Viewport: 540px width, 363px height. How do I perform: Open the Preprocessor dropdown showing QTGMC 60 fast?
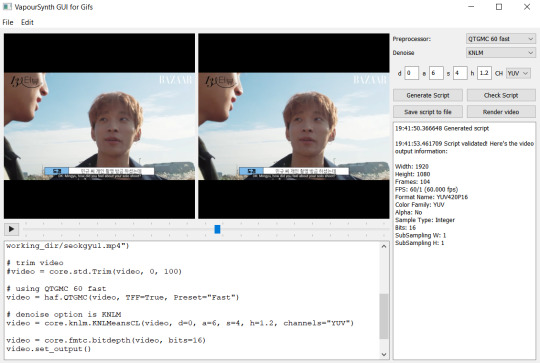tap(501, 39)
